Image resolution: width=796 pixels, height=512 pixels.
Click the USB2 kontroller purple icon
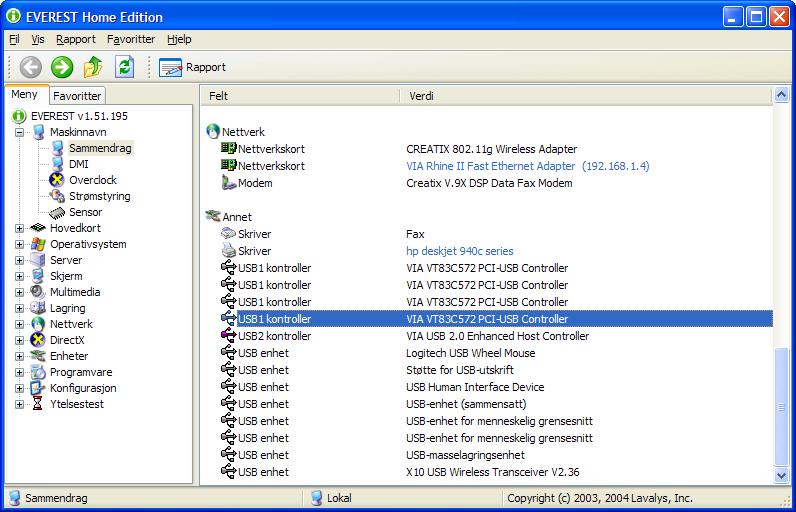(229, 335)
